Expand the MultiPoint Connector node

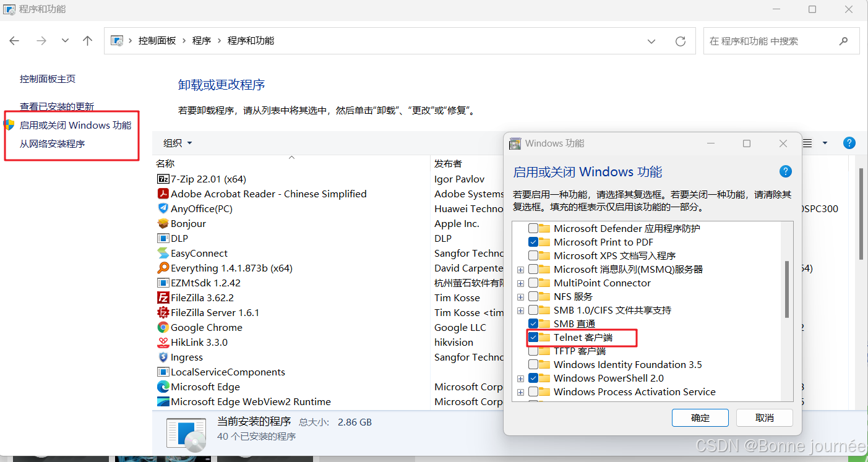(520, 283)
